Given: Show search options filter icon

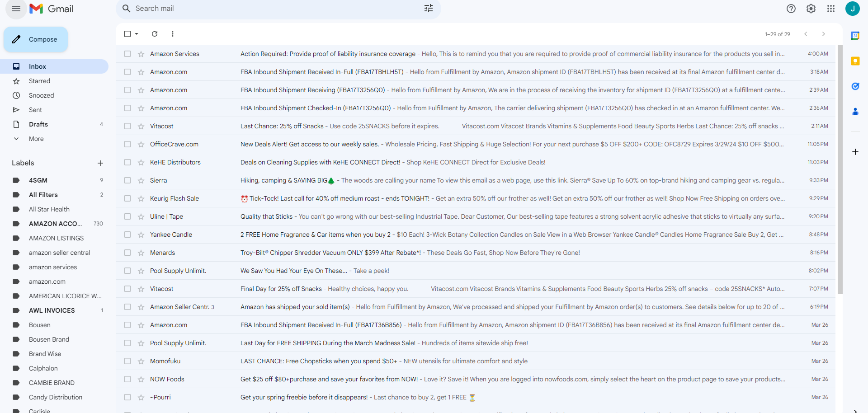Looking at the screenshot, I should 429,9.
